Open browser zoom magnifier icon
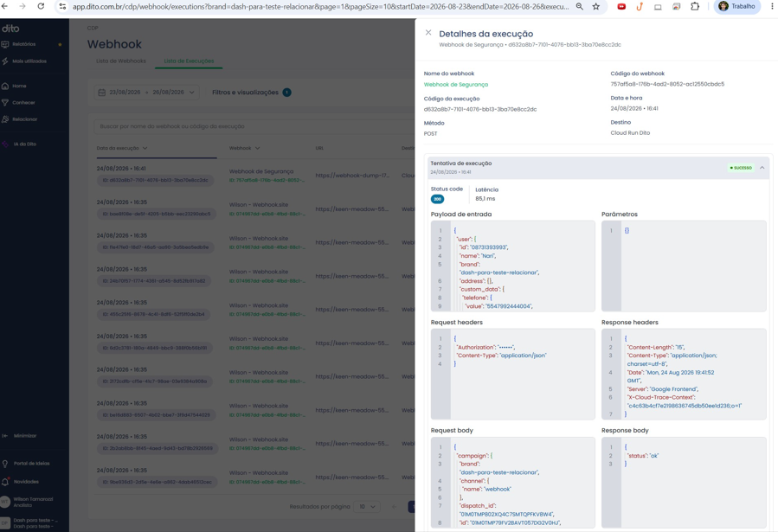This screenshot has width=778, height=532. pyautogui.click(x=580, y=6)
